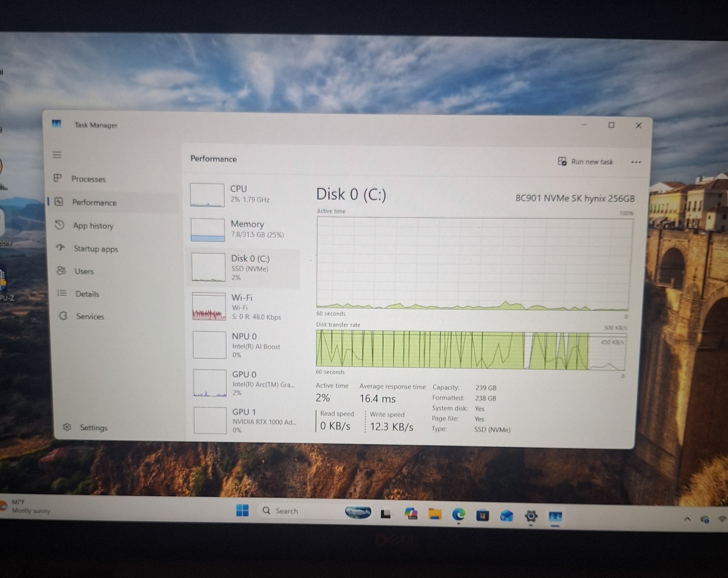Click the Disk 0 (C:) heading
728x578 pixels.
[351, 194]
